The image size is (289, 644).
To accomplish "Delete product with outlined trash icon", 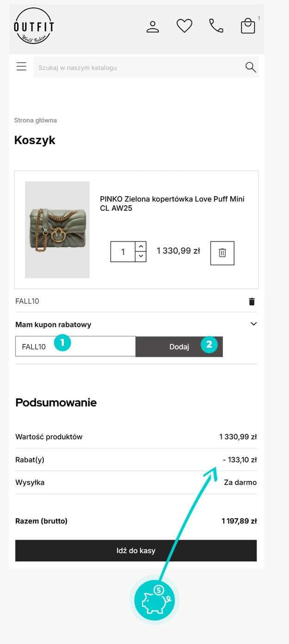I will click(222, 253).
